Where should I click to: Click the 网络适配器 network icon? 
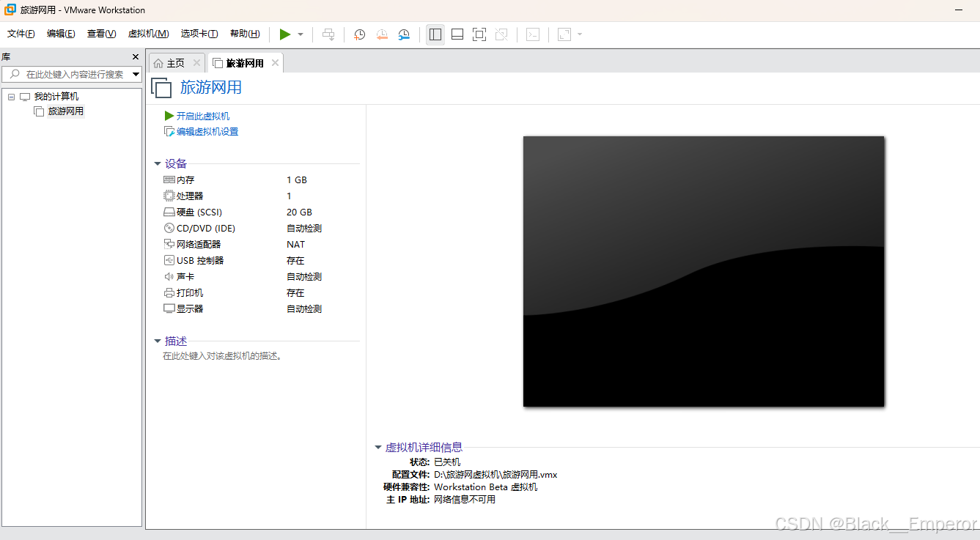(169, 245)
